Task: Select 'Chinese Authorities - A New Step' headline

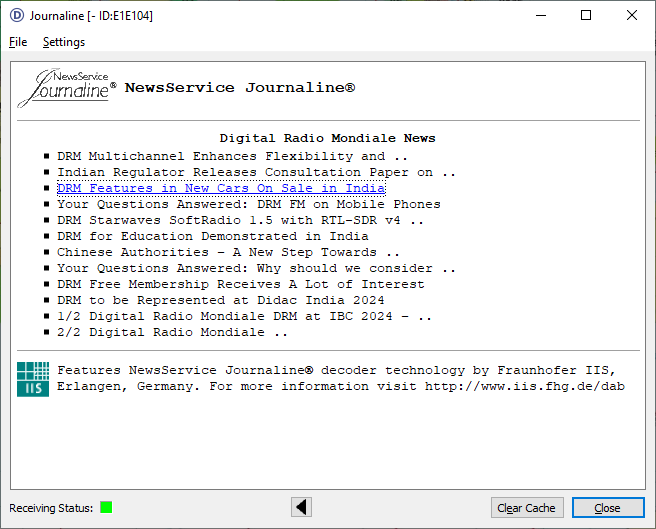Action: (228, 252)
